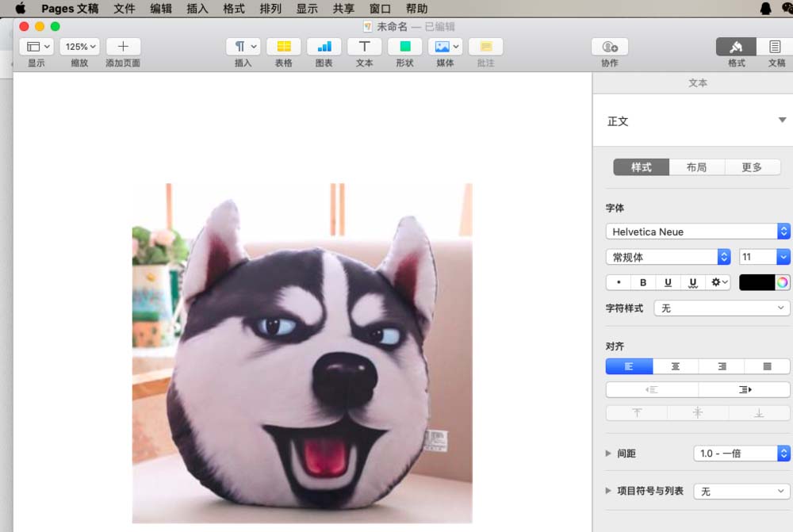
Task: Insert a text box via the 文本 icon
Action: click(x=364, y=48)
